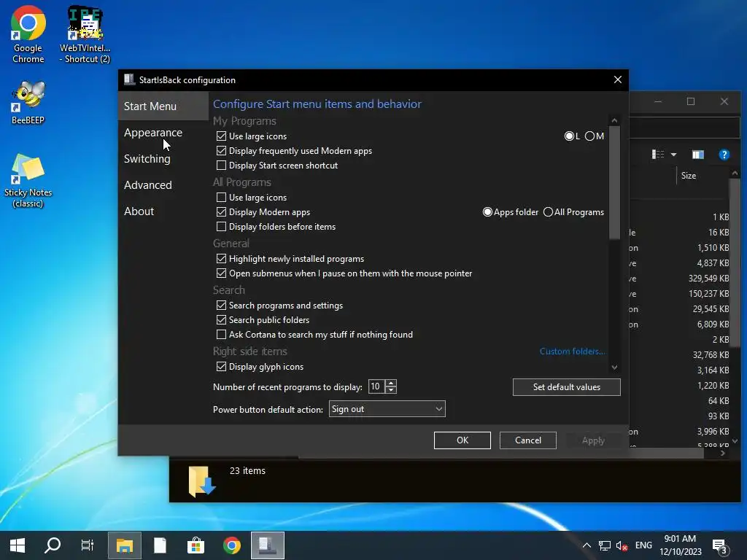Click the Apply button
Image resolution: width=747 pixels, height=560 pixels.
pyautogui.click(x=593, y=440)
